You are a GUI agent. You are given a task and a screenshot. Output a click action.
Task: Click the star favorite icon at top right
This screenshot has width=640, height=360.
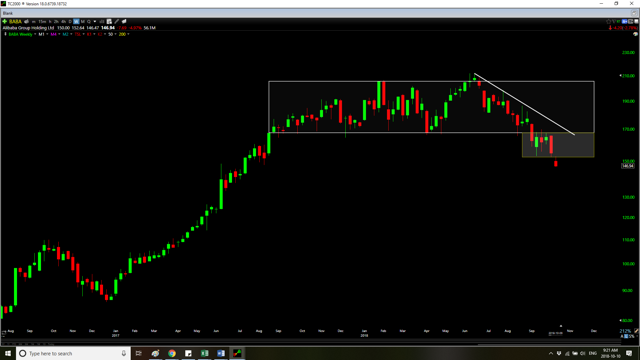[608, 21]
